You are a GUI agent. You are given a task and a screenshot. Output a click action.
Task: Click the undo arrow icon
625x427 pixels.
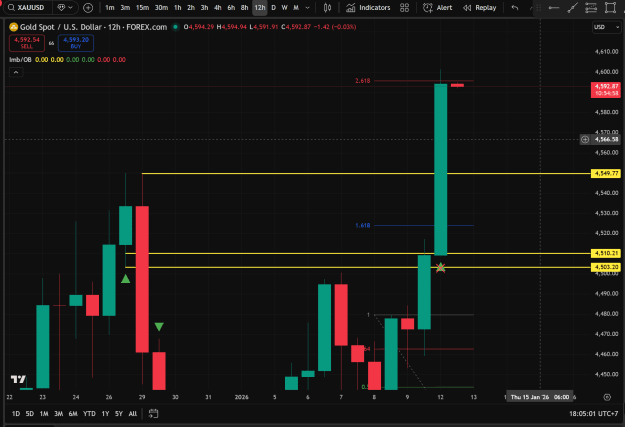coord(515,8)
